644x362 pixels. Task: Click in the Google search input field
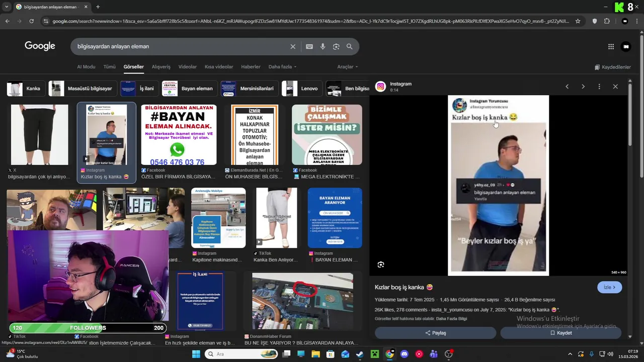click(181, 46)
